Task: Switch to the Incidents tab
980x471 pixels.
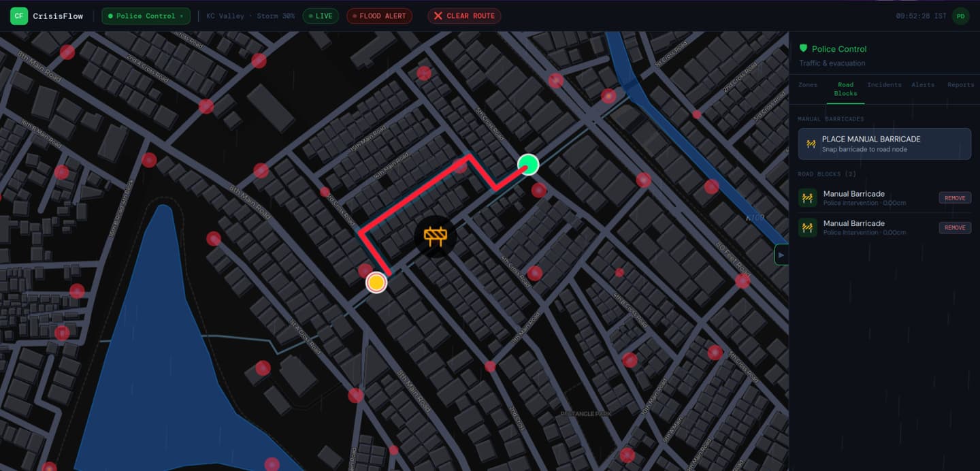Action: (x=884, y=85)
